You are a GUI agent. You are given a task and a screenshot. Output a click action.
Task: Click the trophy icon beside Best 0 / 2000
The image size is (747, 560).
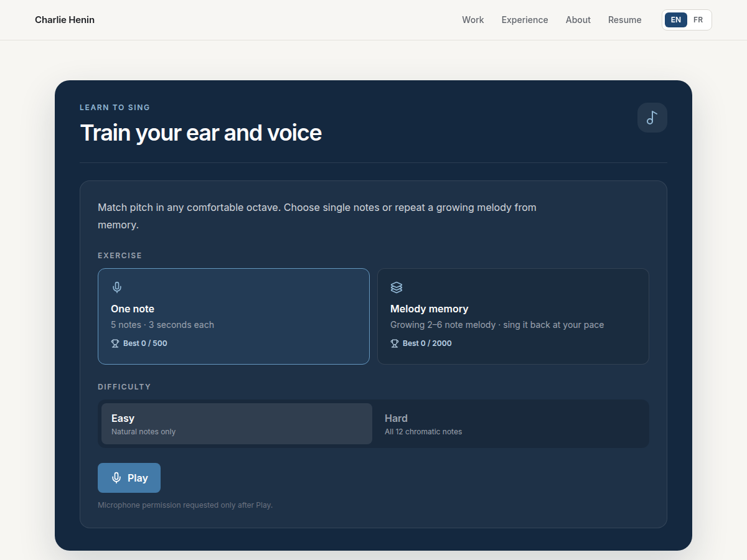tap(395, 343)
